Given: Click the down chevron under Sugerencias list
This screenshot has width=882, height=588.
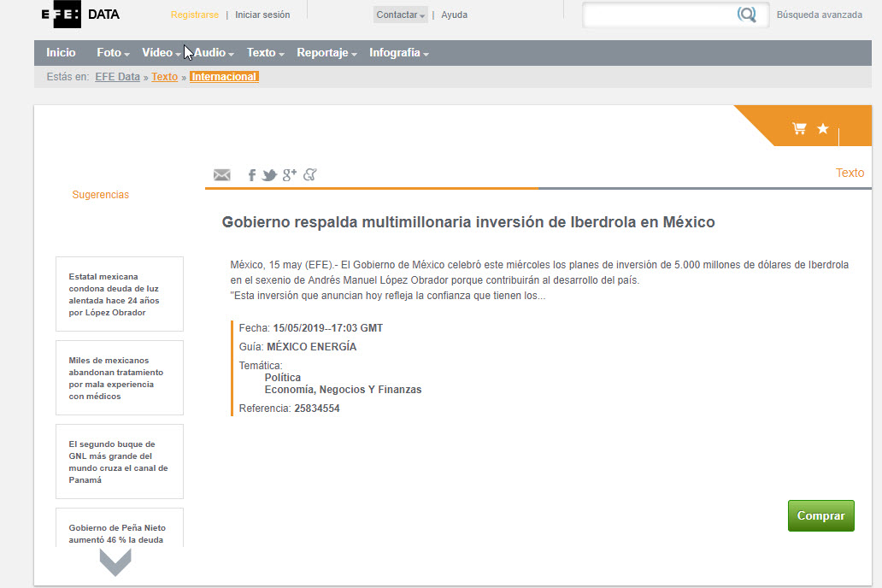Looking at the screenshot, I should (x=115, y=562).
